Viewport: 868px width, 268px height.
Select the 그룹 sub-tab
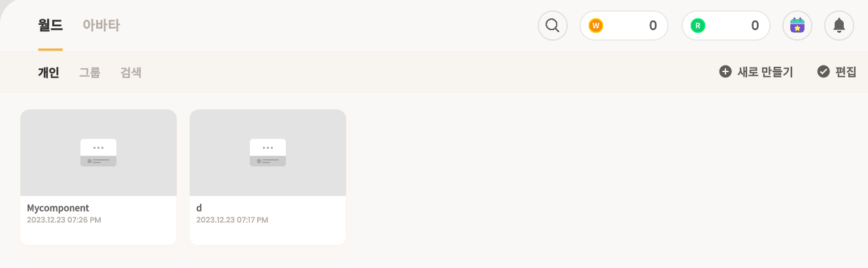click(x=90, y=73)
